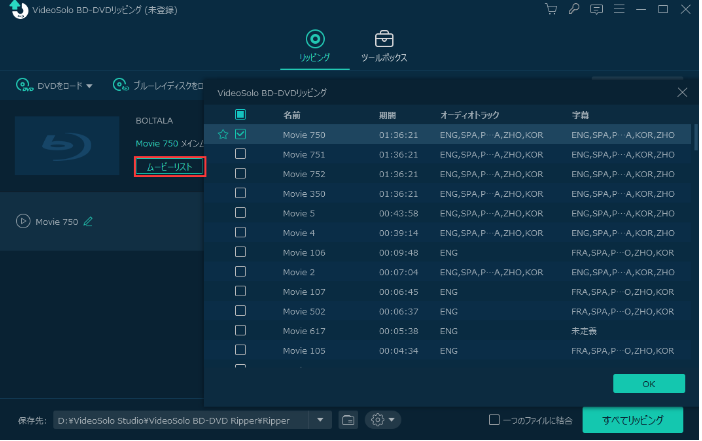This screenshot has width=702, height=441.
Task: Click the 未定義 subtitle of Movie 617
Action: click(584, 331)
